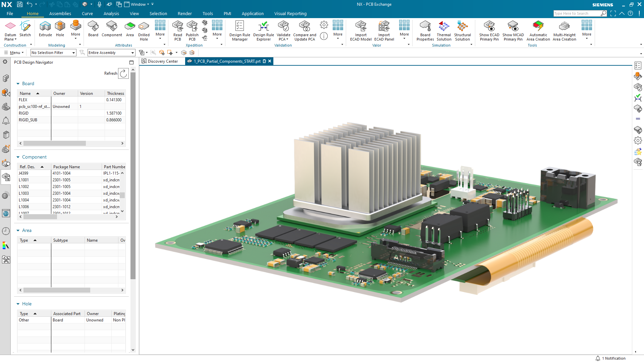Toggle Show ECAD Primary Pin
Screen dimensions: 644x362
(x=489, y=30)
